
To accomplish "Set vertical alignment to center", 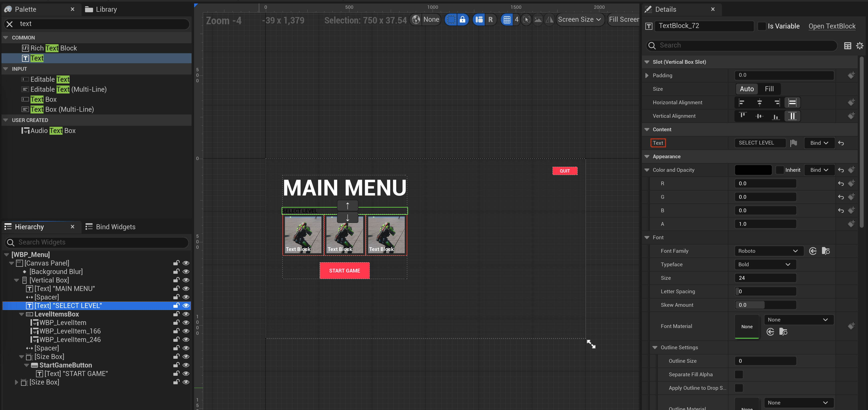I will (759, 116).
